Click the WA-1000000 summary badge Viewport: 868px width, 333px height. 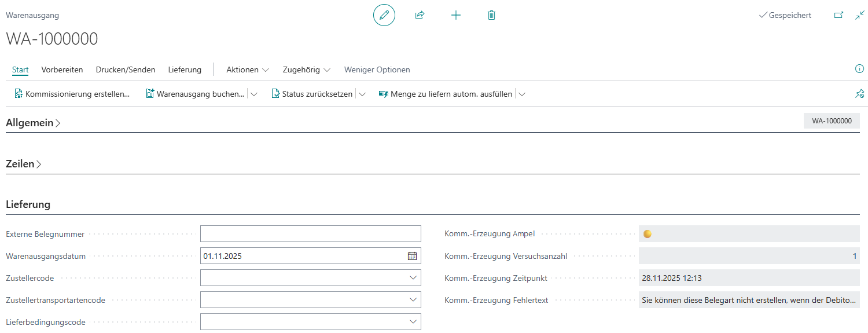[832, 121]
